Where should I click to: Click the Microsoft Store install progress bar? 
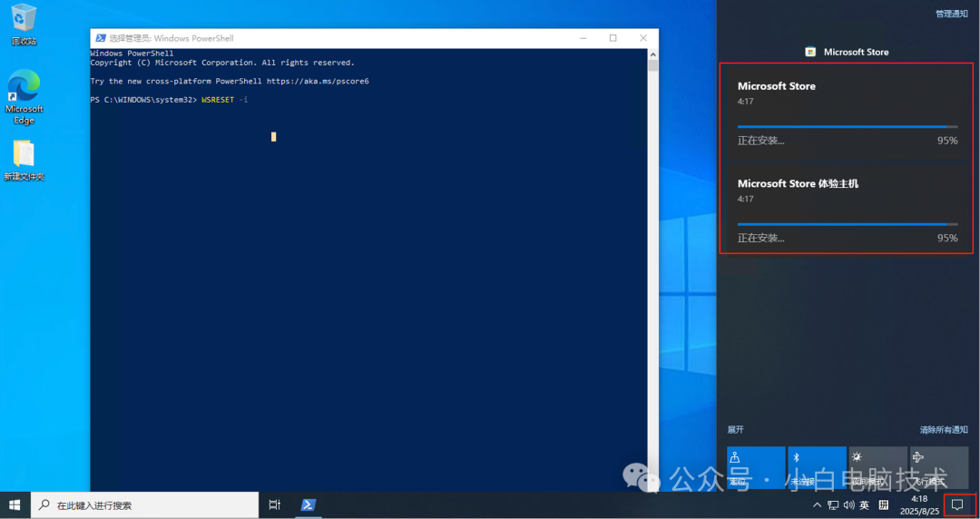[x=847, y=127]
